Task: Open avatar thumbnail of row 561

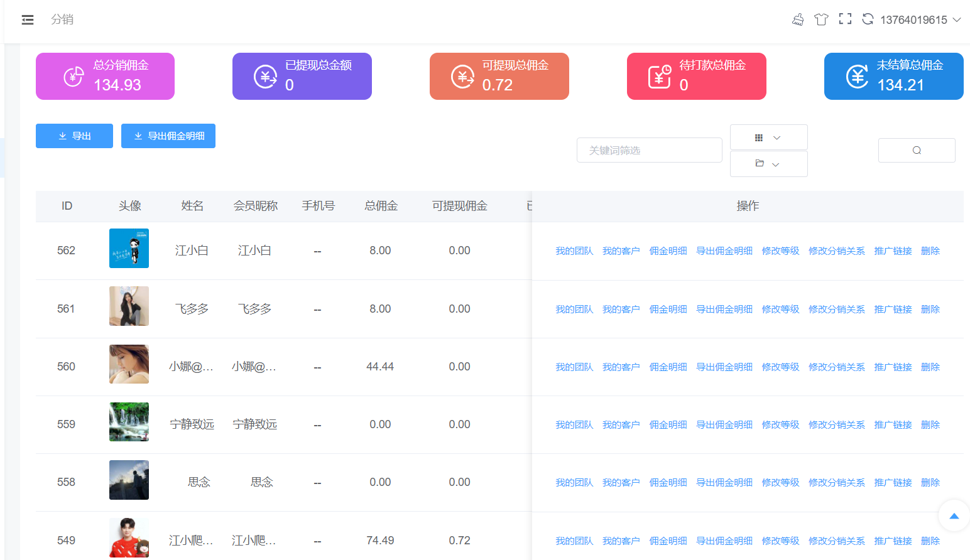Action: click(x=129, y=306)
